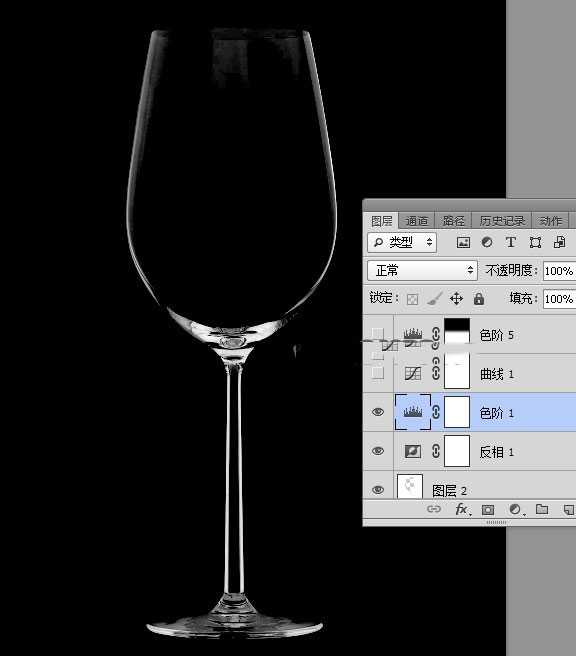The width and height of the screenshot is (576, 656).
Task: Hide the 色阶 1 layer
Action: pyautogui.click(x=378, y=412)
